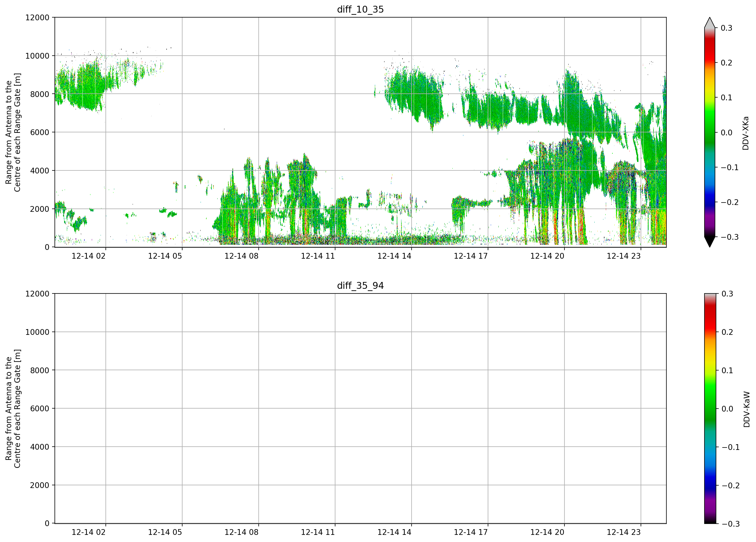Select the 10000 y-tick in diff_35_94 plot

tap(37, 332)
